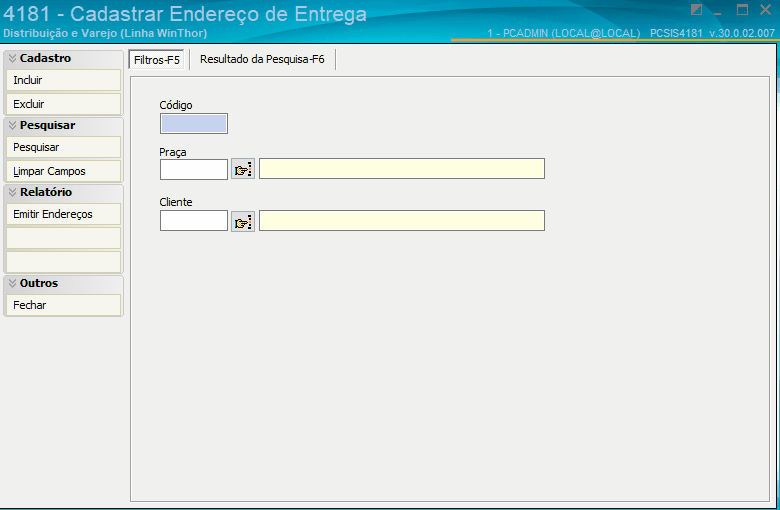Click the Cliente description field
Screen dimensions: 780x510
(402, 220)
